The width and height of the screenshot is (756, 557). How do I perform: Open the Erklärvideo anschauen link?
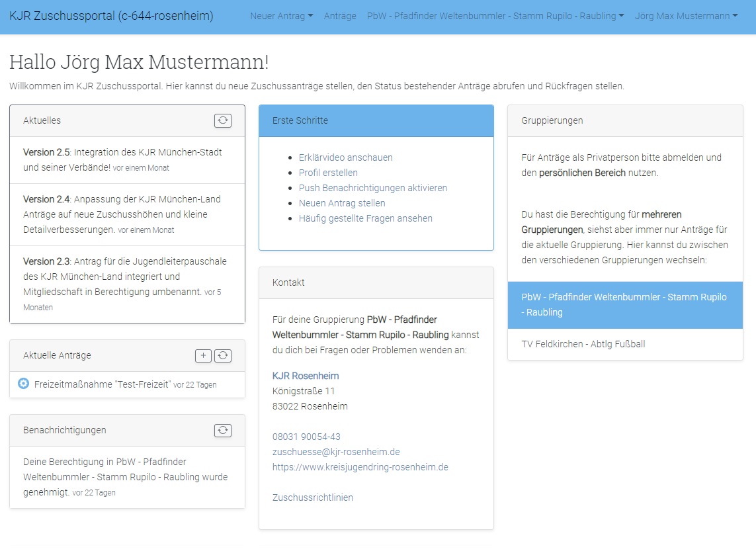pos(345,157)
